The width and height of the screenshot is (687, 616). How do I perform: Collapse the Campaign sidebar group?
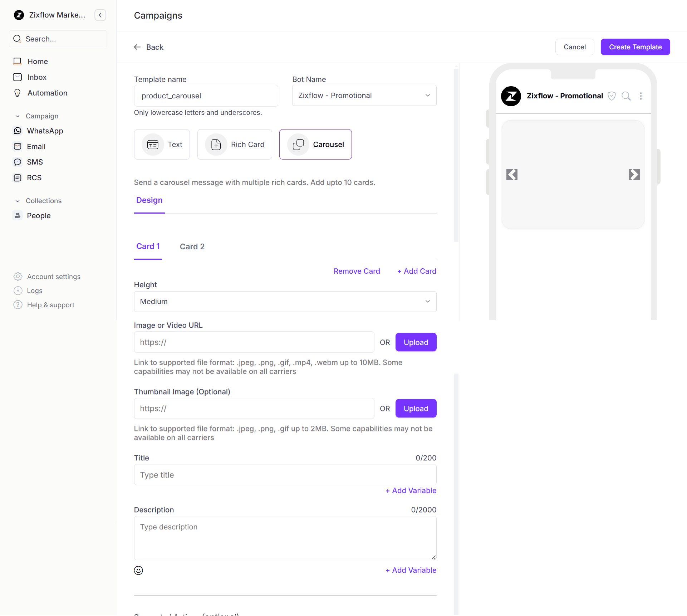[x=18, y=116]
